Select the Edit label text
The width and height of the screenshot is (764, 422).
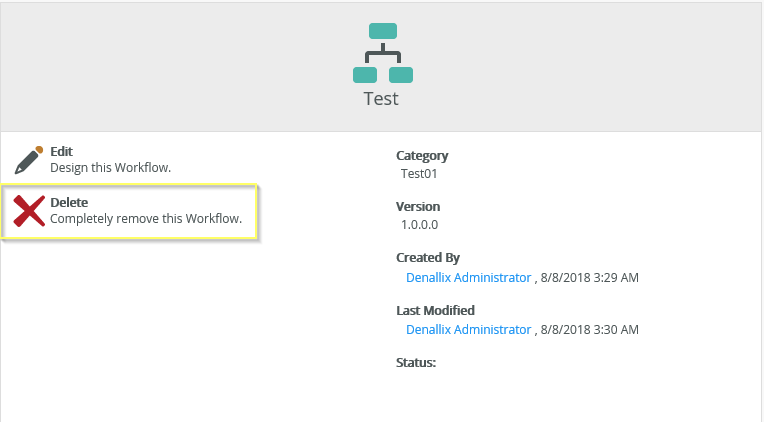click(x=61, y=152)
